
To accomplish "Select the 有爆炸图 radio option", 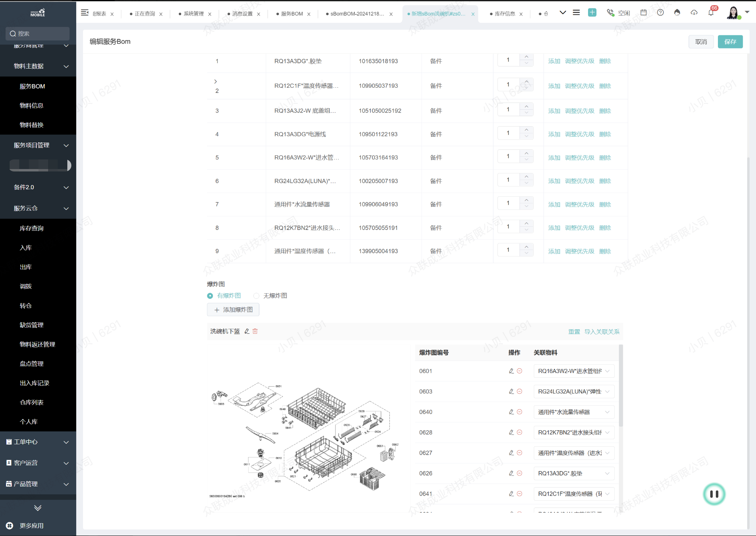I will (210, 296).
